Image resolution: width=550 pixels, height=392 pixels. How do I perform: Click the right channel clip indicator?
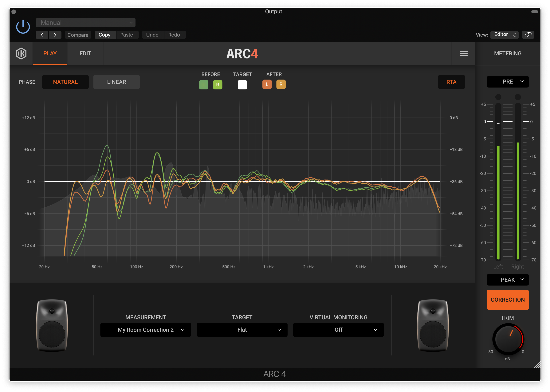[x=518, y=97]
